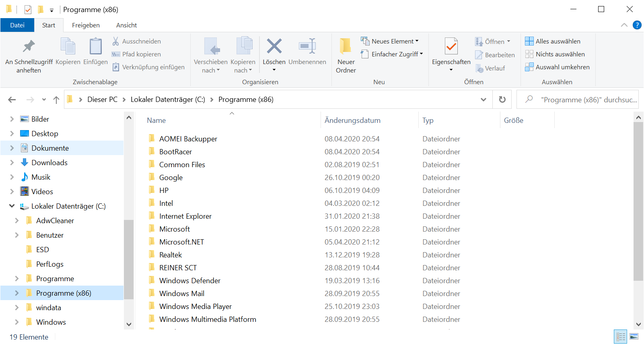Click Lokaler Datenträger (C:) breadcrumb
Image resolution: width=644 pixels, height=344 pixels.
tap(168, 99)
